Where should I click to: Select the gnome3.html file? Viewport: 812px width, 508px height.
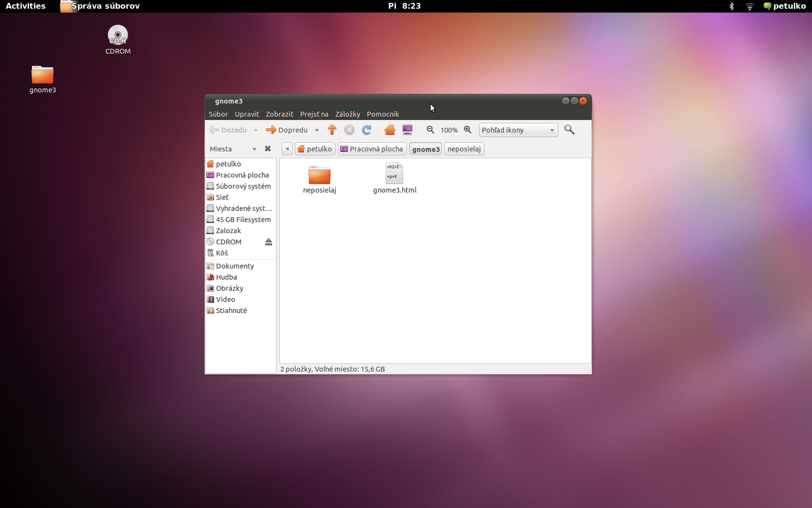click(394, 178)
